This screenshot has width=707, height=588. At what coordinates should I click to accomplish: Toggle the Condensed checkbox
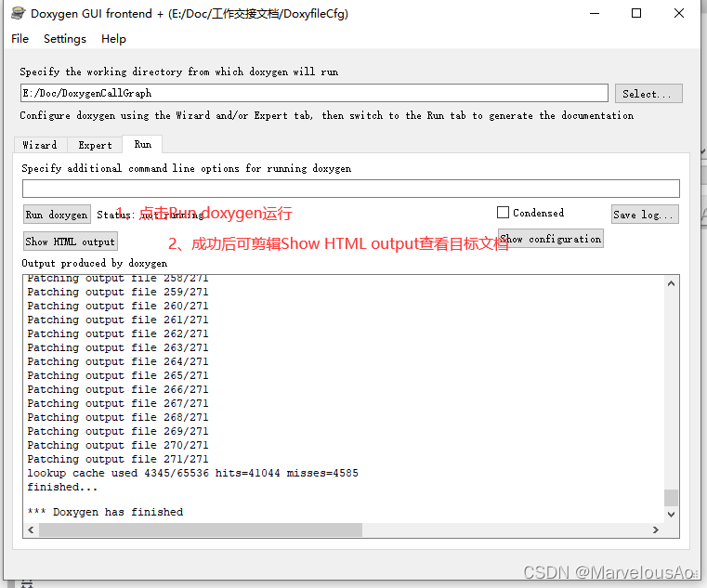click(503, 213)
